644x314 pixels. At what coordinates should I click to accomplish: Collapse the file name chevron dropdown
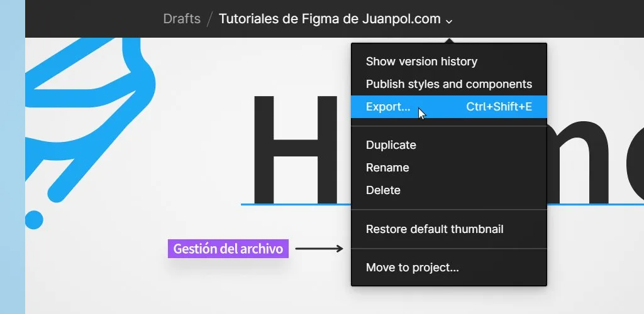[449, 21]
